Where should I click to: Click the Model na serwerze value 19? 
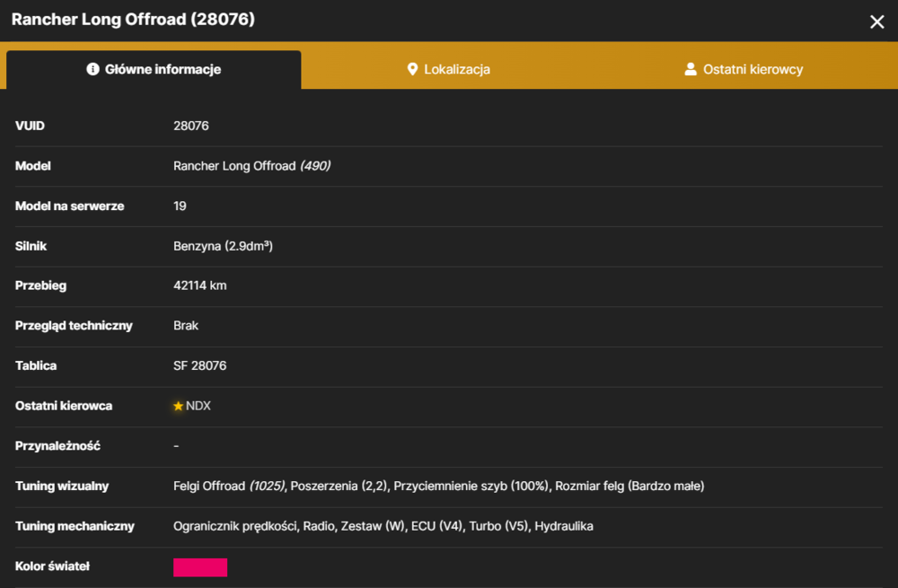tap(180, 206)
